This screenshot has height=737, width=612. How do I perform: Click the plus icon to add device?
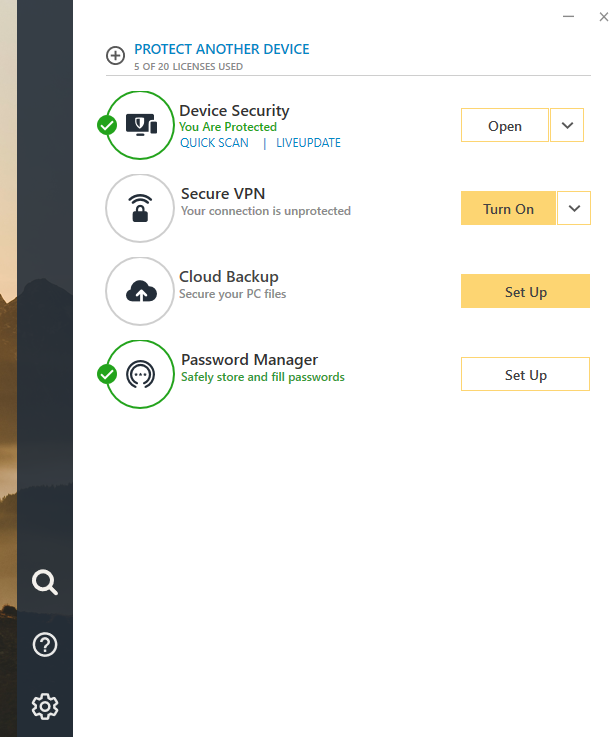116,56
